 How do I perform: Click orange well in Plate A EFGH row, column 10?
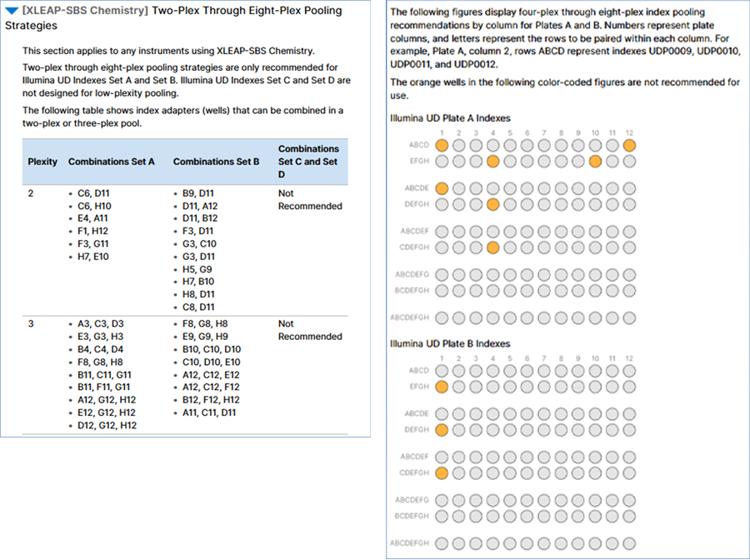595,161
